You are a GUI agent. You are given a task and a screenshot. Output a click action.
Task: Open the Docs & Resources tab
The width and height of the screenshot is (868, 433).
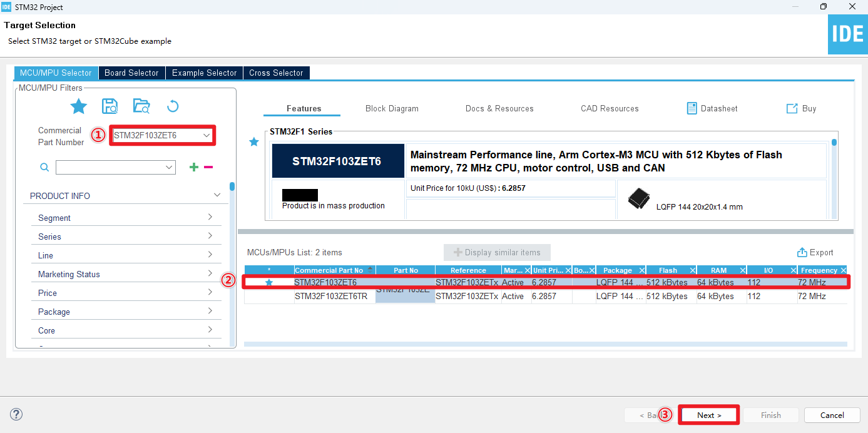click(x=499, y=108)
